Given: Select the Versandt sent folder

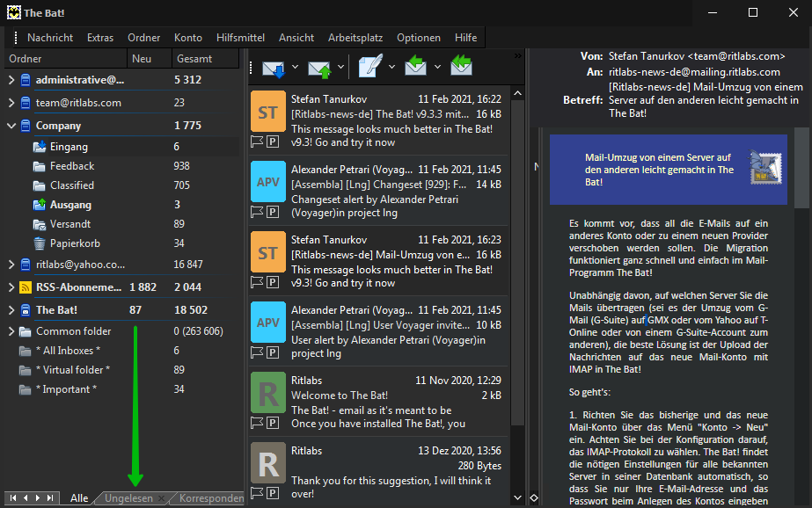Looking at the screenshot, I should tap(69, 224).
